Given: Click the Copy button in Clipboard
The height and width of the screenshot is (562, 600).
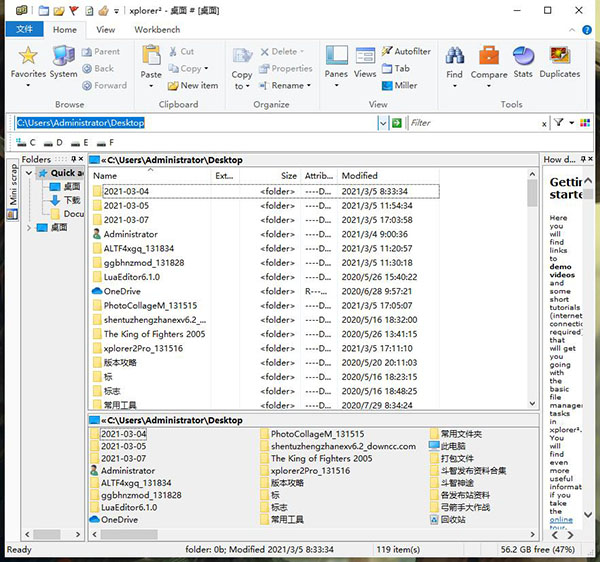Looking at the screenshot, I should tap(186, 68).
